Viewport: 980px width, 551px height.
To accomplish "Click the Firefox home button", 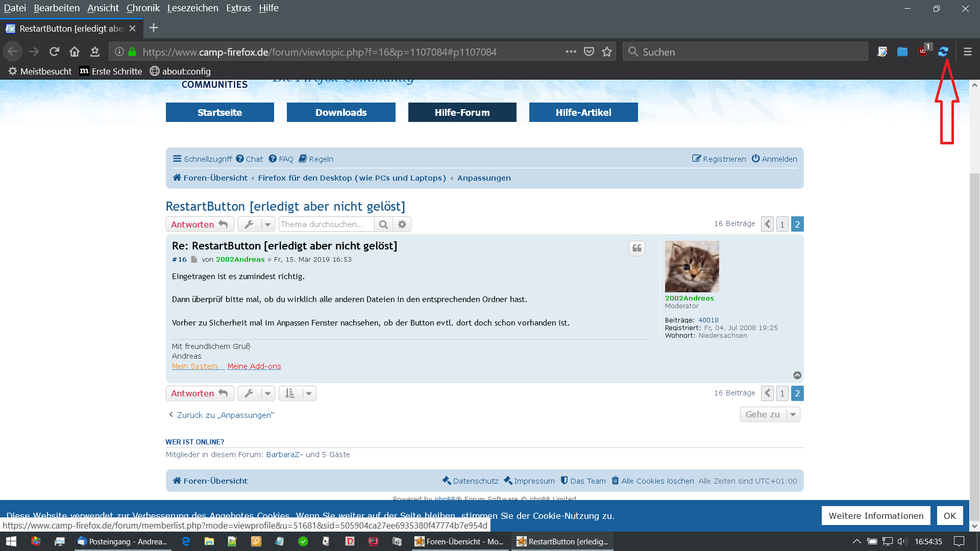I will click(75, 52).
